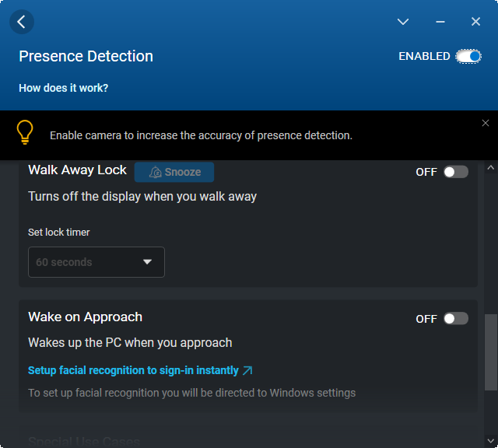Open the "How does it work?" link
This screenshot has height=448, width=498.
64,88
